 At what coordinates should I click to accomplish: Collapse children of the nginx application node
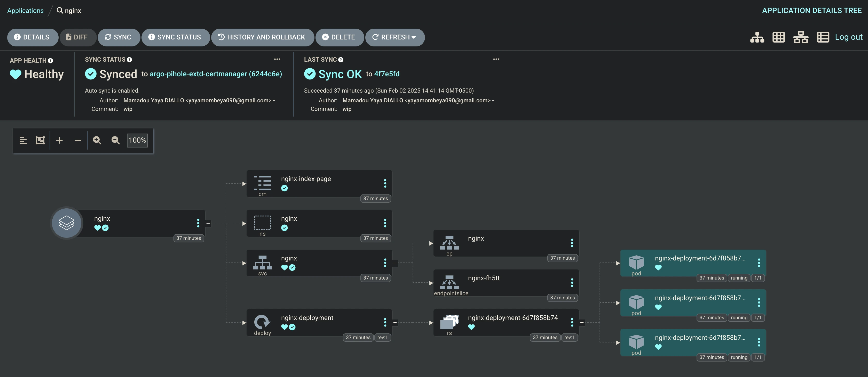(x=208, y=223)
